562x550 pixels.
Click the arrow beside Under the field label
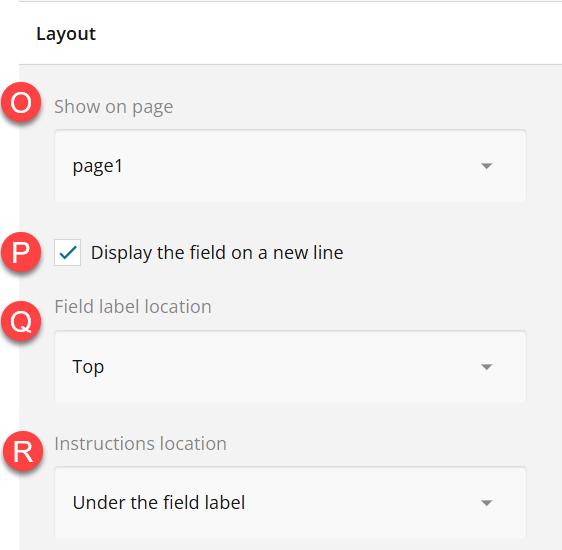click(486, 503)
